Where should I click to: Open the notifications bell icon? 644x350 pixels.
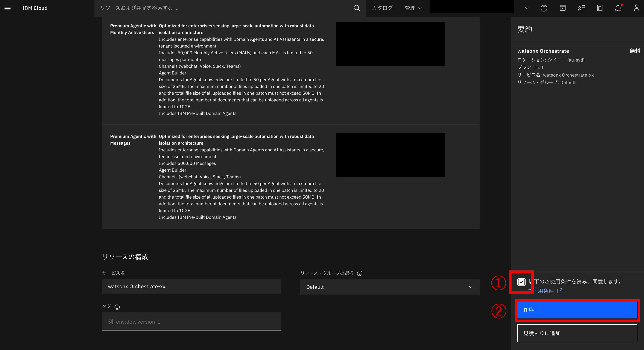(618, 8)
